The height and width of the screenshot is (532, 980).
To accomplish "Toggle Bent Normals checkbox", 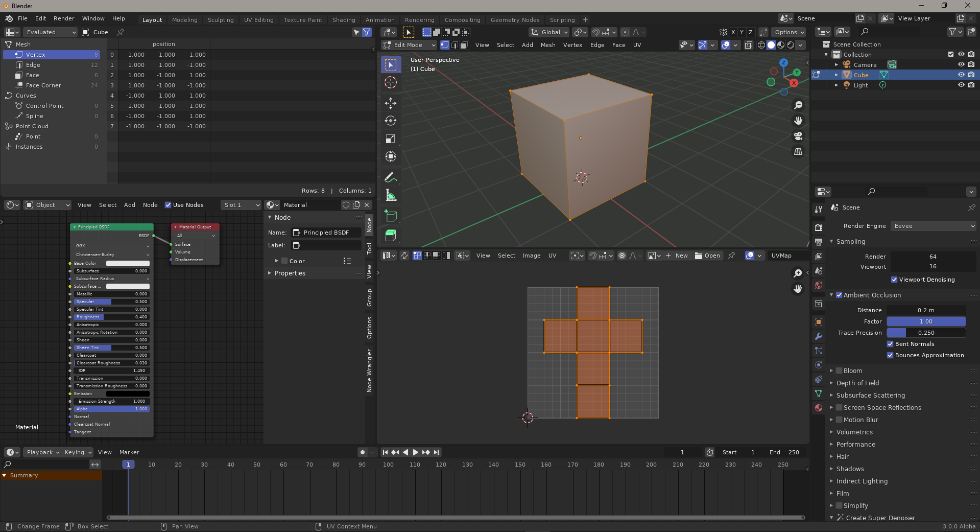I will [890, 344].
